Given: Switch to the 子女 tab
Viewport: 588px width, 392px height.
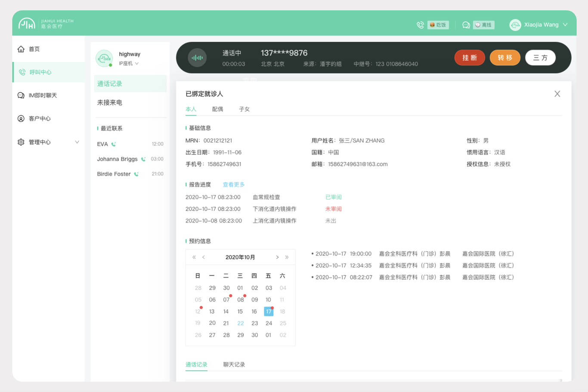Looking at the screenshot, I should click(244, 109).
